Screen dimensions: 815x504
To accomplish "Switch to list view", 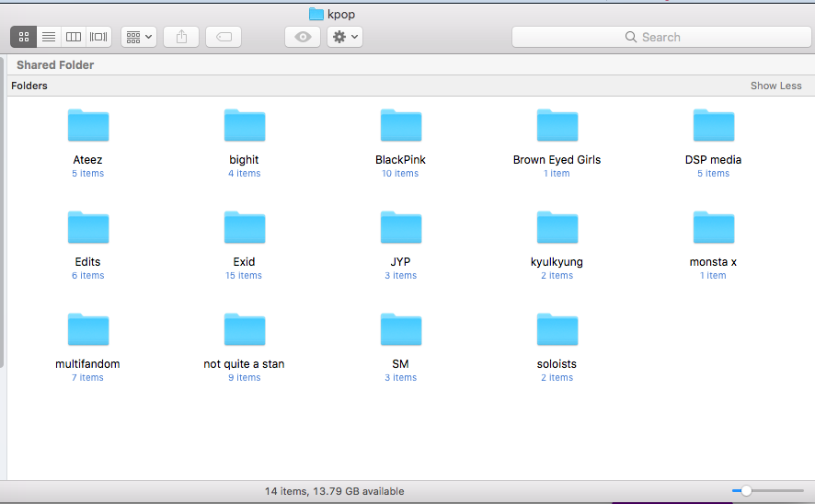I will tap(49, 37).
